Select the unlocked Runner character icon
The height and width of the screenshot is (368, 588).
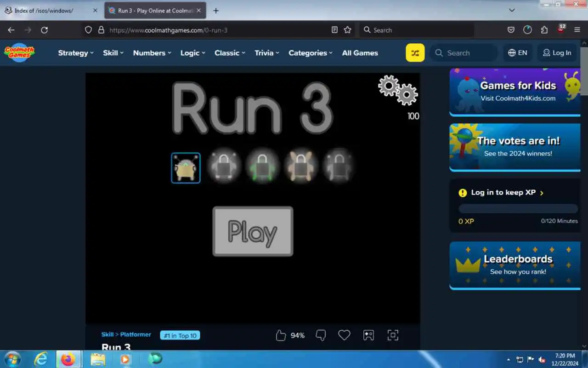click(x=186, y=168)
